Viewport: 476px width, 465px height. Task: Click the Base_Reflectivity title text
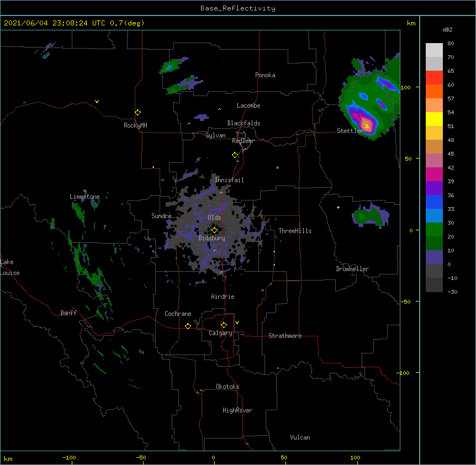[237, 8]
